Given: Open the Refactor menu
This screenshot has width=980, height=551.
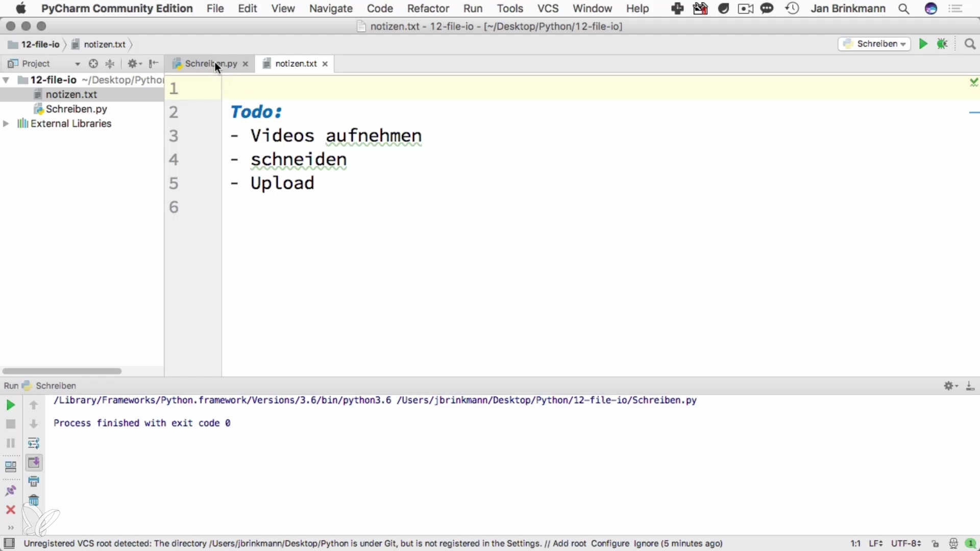Looking at the screenshot, I should [x=428, y=9].
